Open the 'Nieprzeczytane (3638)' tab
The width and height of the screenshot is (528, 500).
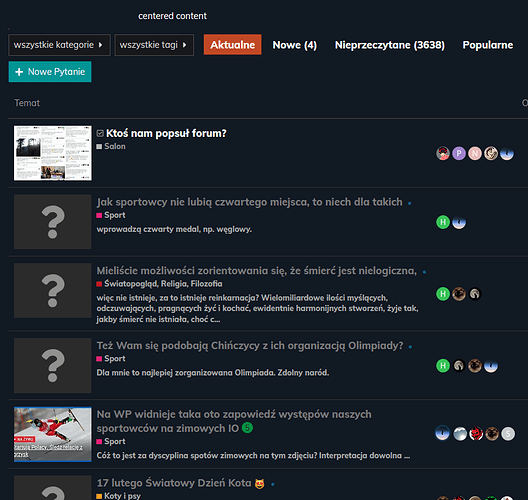(390, 45)
